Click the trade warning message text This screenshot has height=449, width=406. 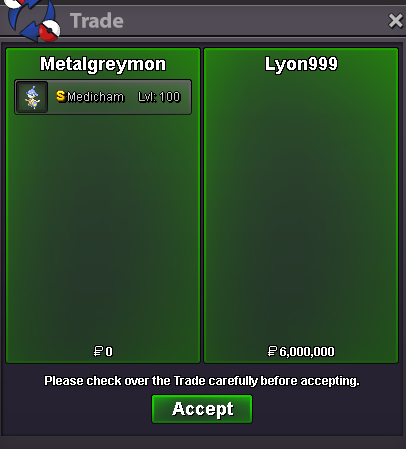pos(202,381)
